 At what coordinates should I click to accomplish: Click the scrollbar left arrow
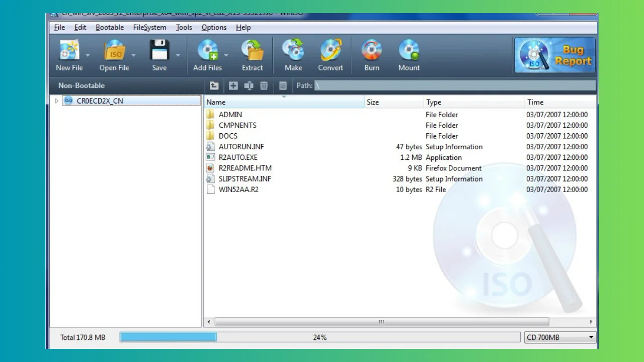pyautogui.click(x=209, y=322)
